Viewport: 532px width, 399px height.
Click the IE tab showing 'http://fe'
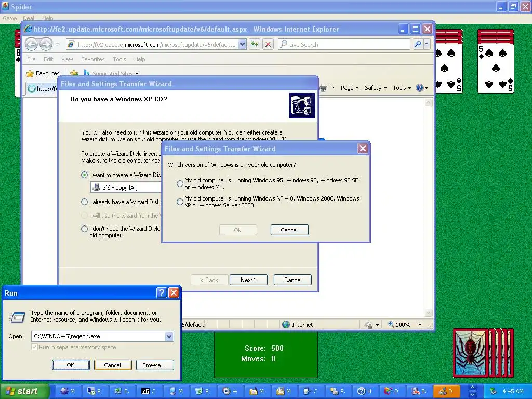point(42,88)
